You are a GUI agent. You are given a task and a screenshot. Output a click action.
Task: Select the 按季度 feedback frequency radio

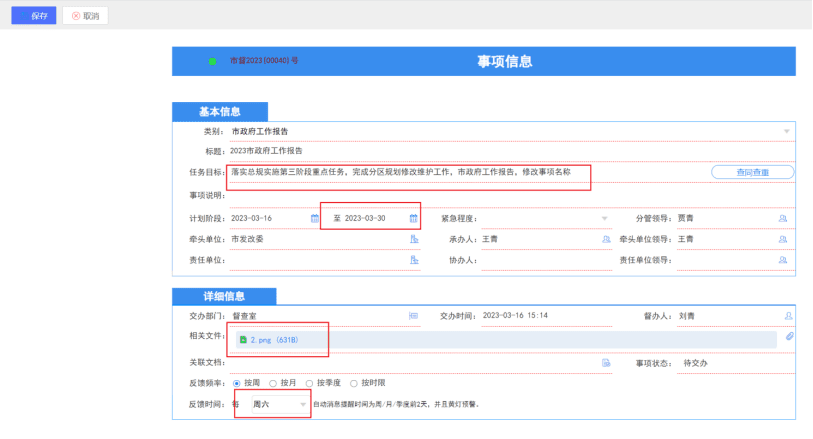tap(309, 384)
